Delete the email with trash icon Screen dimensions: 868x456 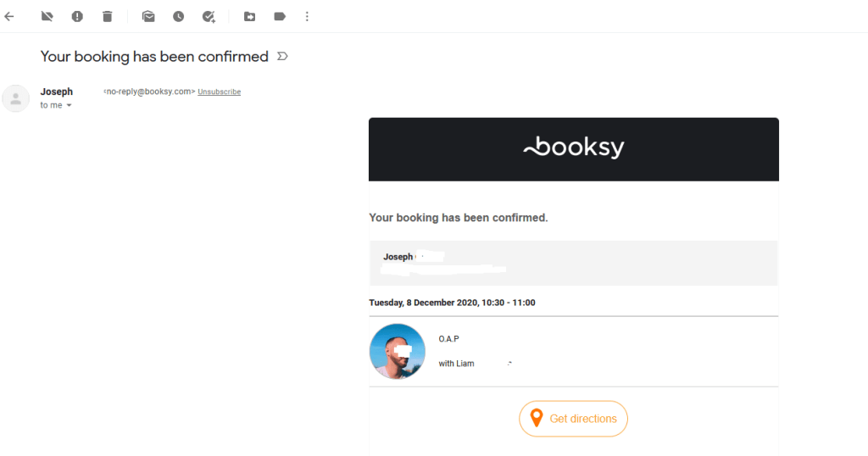pos(107,16)
